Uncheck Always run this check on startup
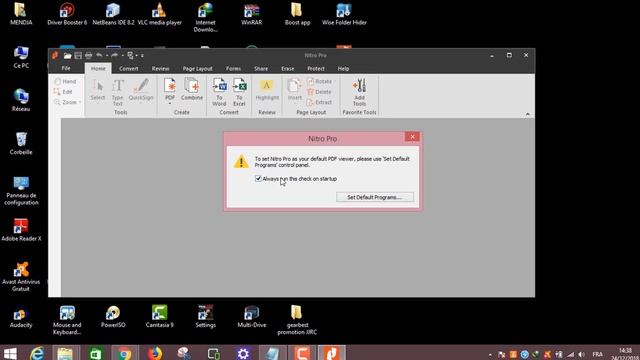 258,179
